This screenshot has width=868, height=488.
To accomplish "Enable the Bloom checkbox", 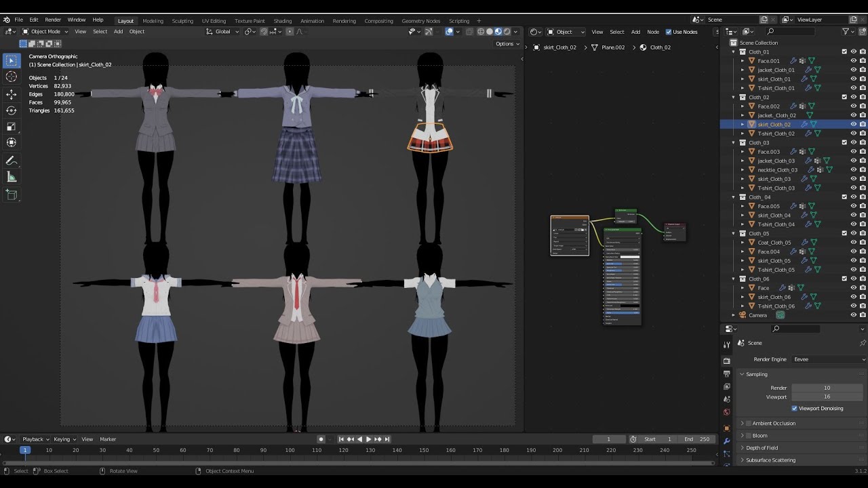I will [749, 436].
